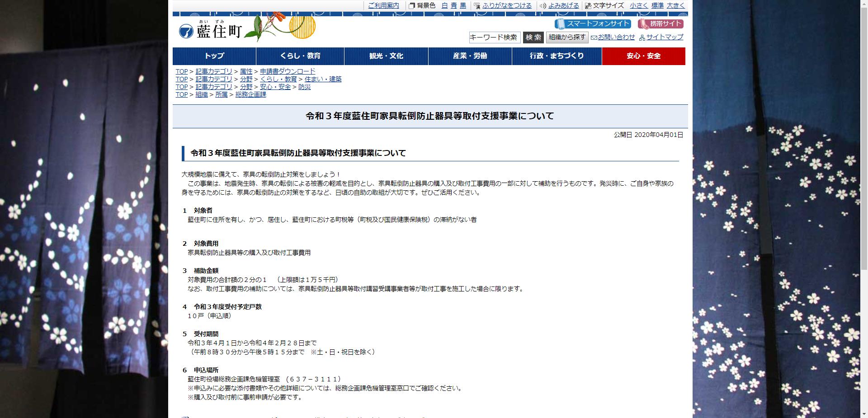Switch to the 観光・文化 tab
This screenshot has width=868, height=418.
[x=386, y=56]
